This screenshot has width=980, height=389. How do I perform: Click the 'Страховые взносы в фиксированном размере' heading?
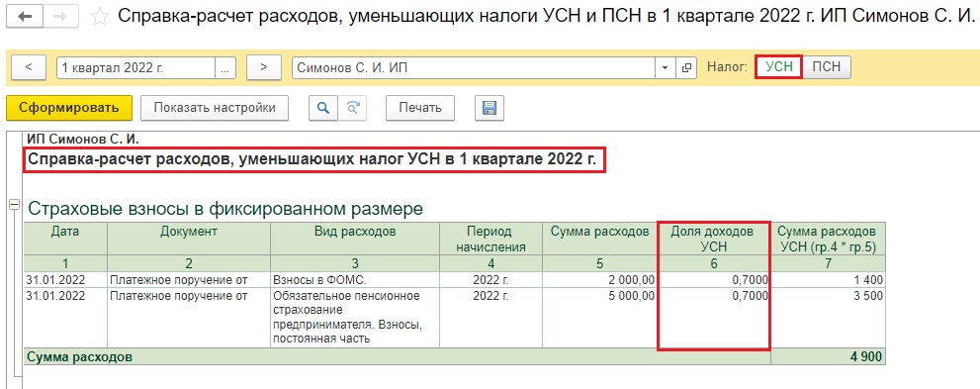225,208
